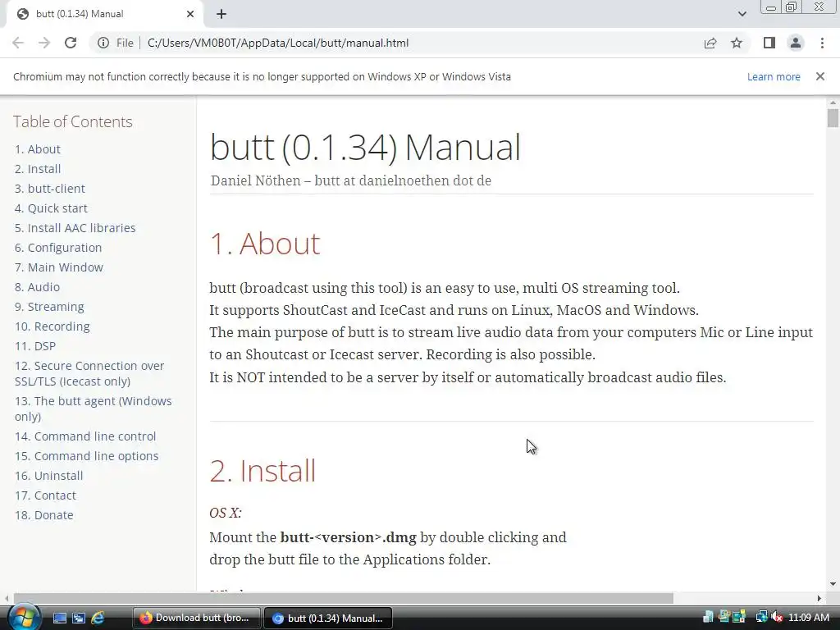Open the tab search chevron
Image resolution: width=840 pixels, height=630 pixels.
click(x=742, y=14)
